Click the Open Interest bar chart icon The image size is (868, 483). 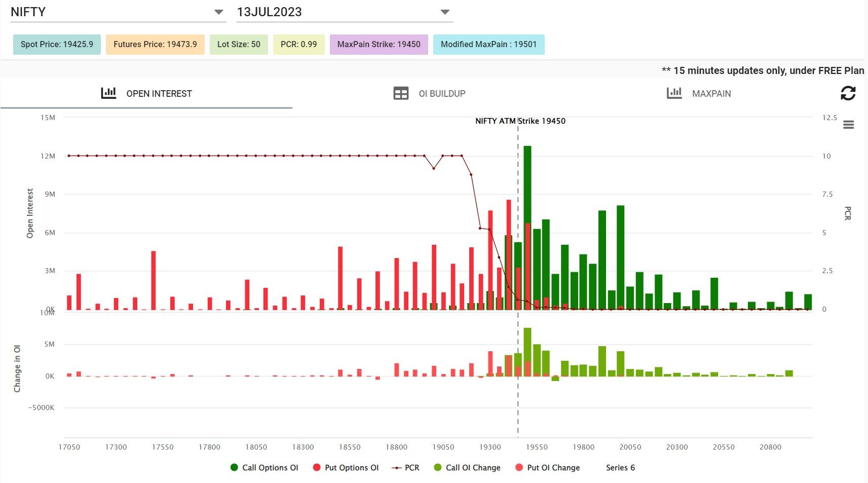[108, 93]
